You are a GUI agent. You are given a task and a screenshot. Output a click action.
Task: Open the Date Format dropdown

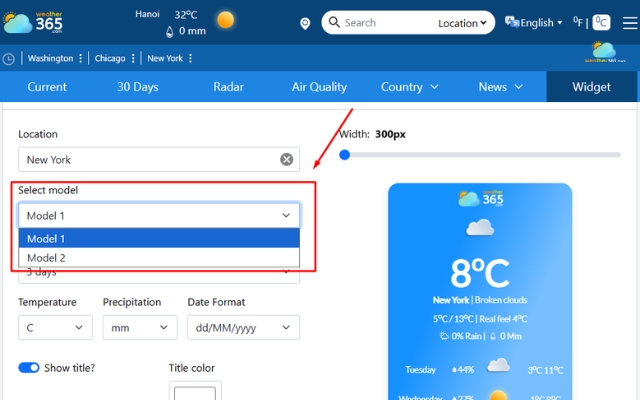point(243,327)
